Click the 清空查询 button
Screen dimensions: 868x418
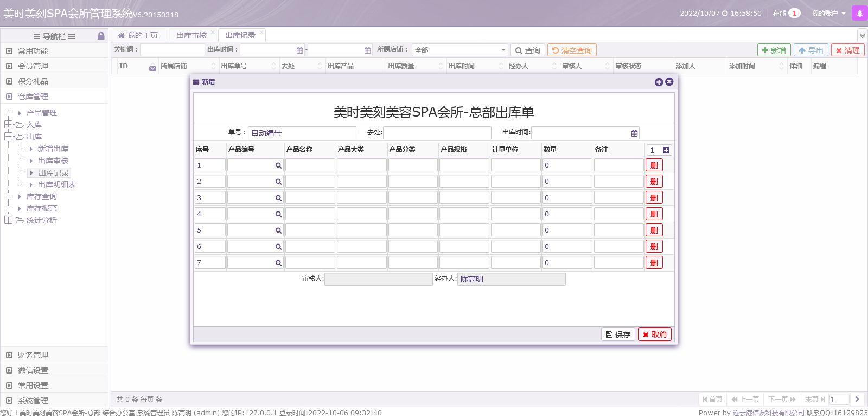click(572, 50)
